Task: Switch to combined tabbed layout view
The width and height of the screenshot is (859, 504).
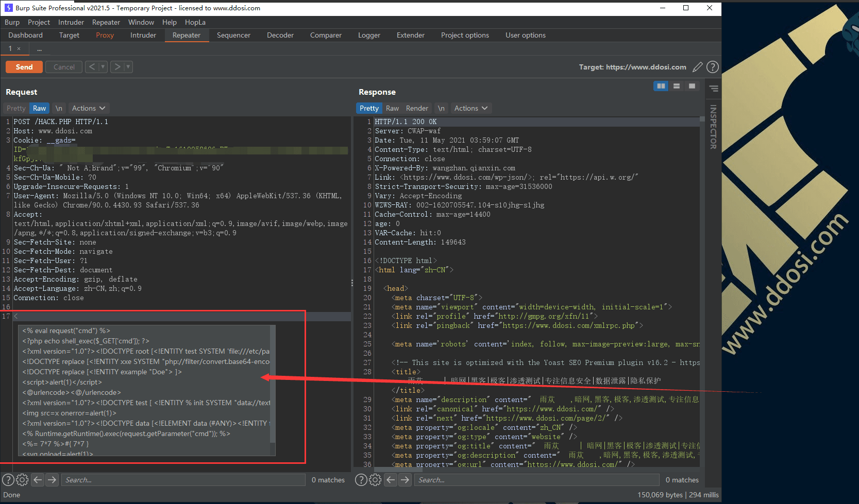Action: 692,86
